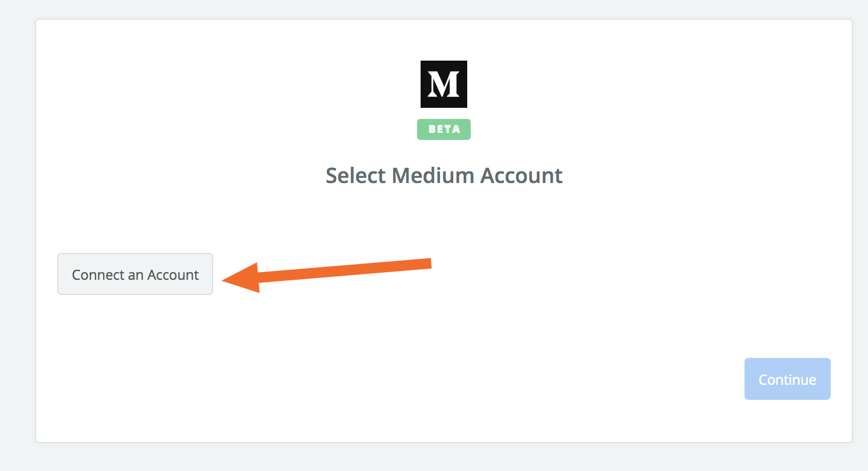Viewport: 868px width, 471px height.
Task: Click the tip of the orange arrow
Action: click(225, 281)
